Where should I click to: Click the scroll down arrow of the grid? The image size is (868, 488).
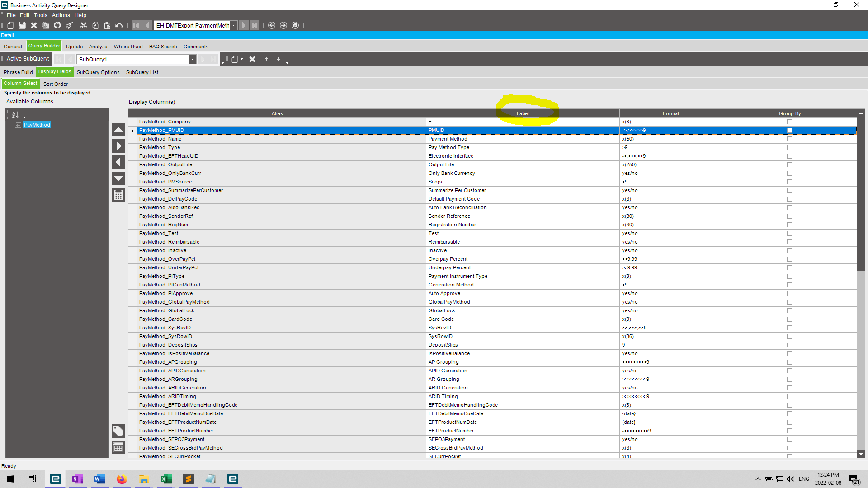861,454
